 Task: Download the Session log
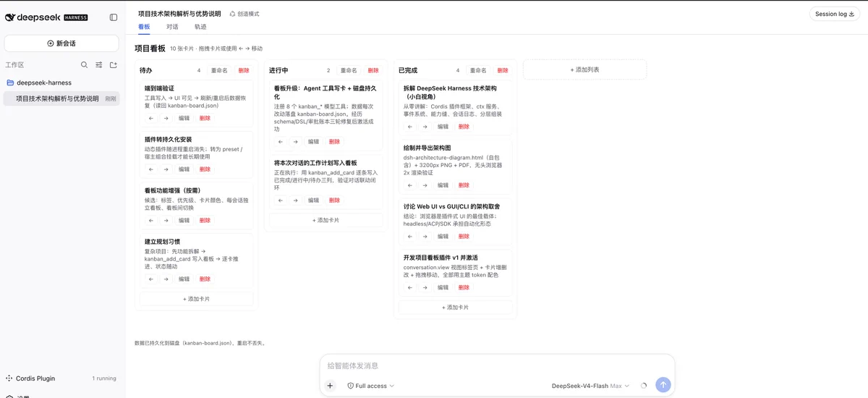[x=835, y=14]
